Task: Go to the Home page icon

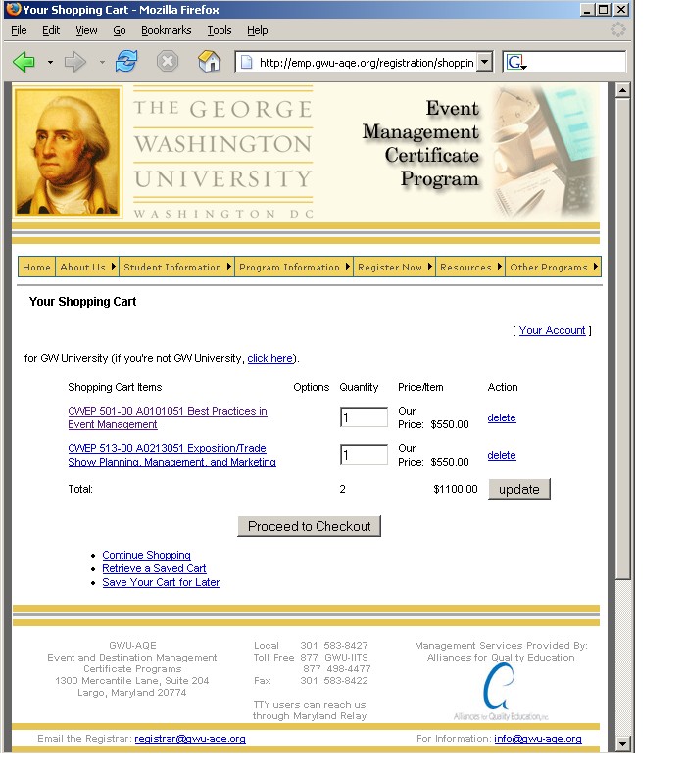Action: (209, 62)
